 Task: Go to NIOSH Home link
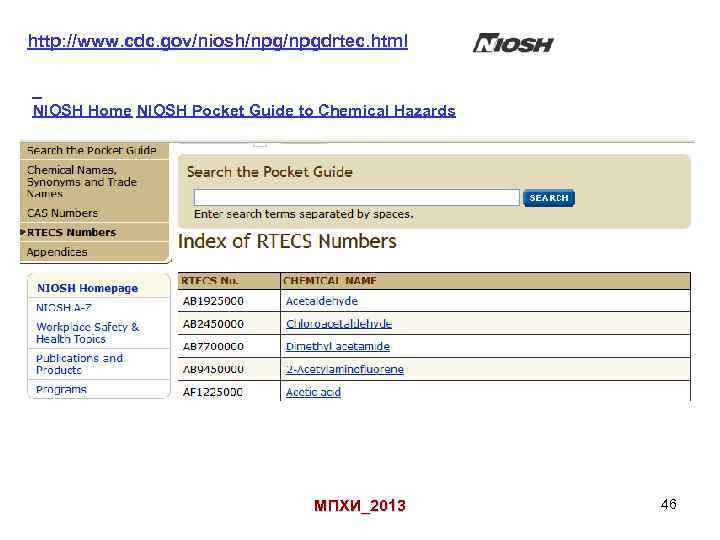coord(82,111)
